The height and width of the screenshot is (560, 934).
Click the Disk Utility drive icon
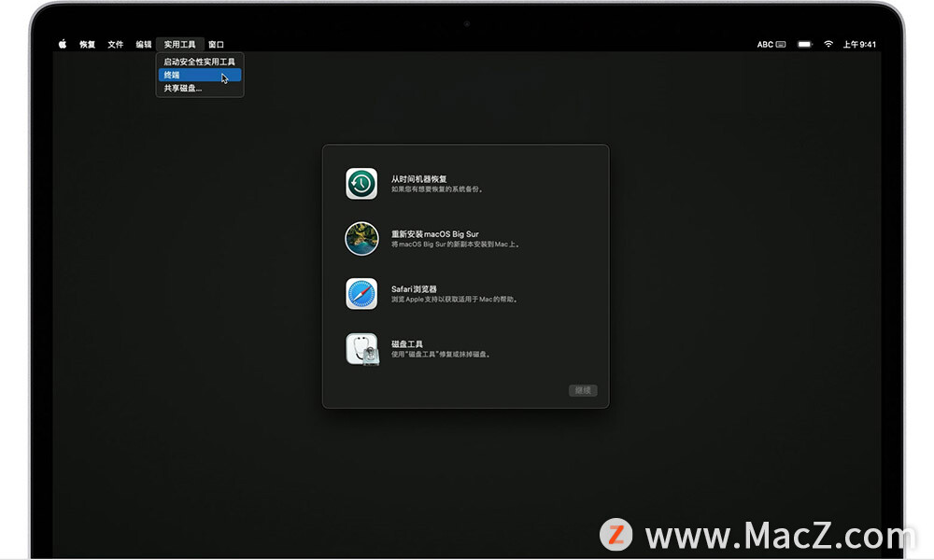click(362, 347)
